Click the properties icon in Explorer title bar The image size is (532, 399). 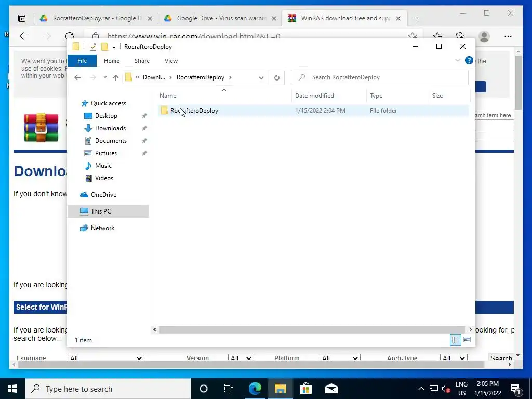click(x=92, y=47)
